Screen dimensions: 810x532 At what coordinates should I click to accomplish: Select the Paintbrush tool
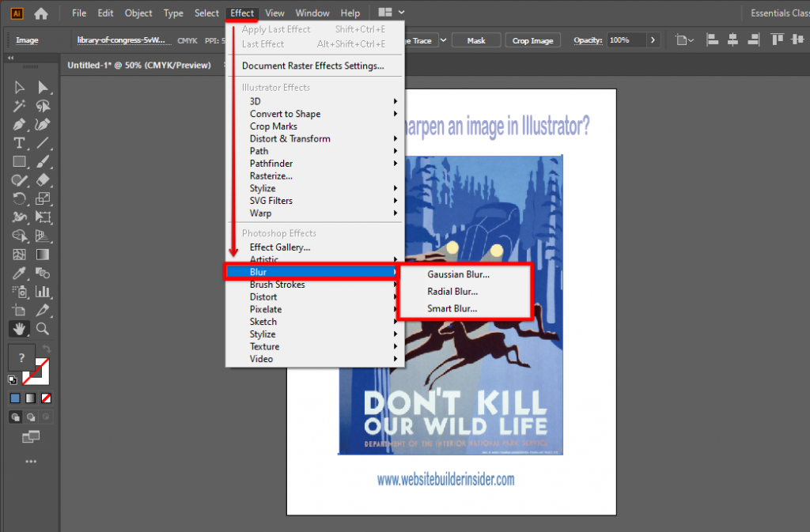click(41, 161)
